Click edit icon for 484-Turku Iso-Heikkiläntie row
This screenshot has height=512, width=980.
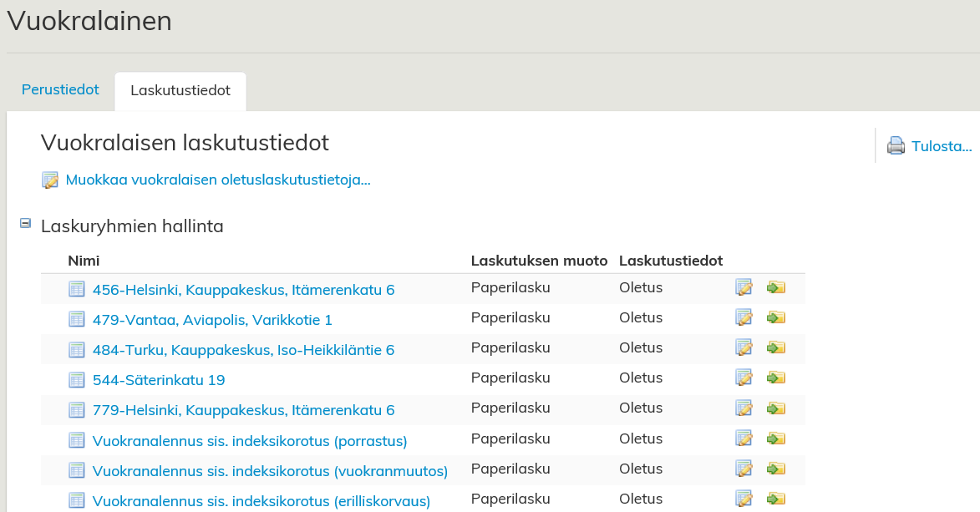tap(744, 348)
